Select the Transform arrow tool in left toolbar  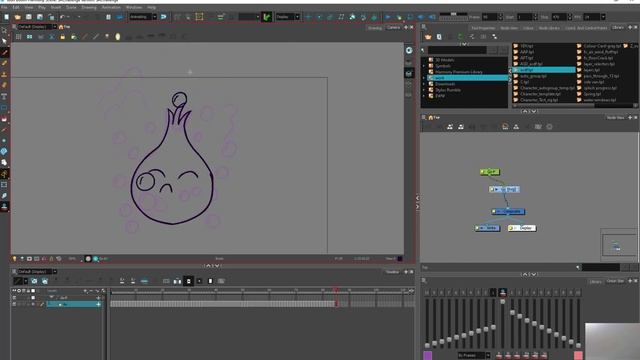[x=4, y=41]
